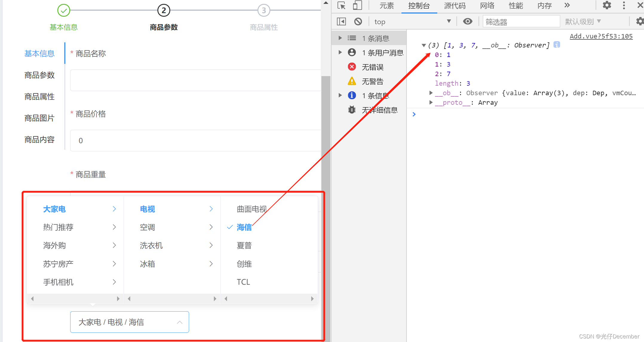Show more DevTools tabs double-chevron

[567, 5]
